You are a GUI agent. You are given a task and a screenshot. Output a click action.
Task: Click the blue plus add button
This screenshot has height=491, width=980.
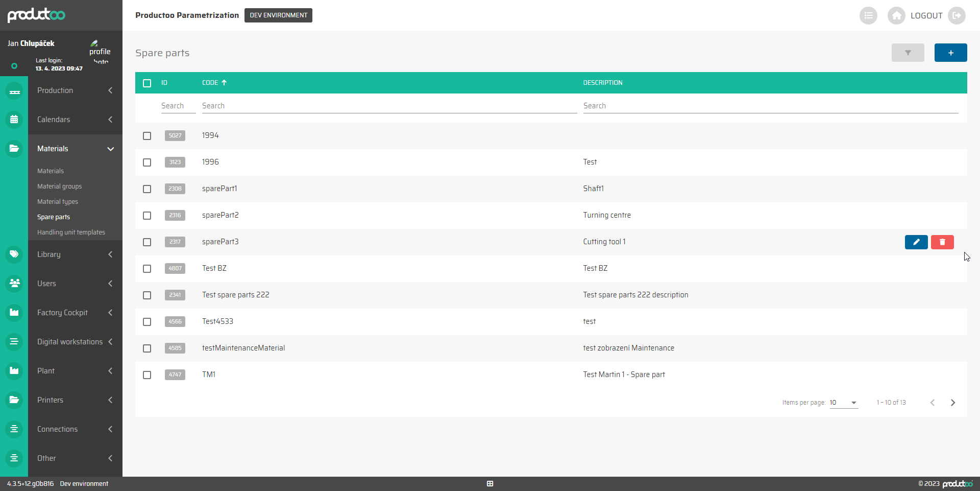950,53
